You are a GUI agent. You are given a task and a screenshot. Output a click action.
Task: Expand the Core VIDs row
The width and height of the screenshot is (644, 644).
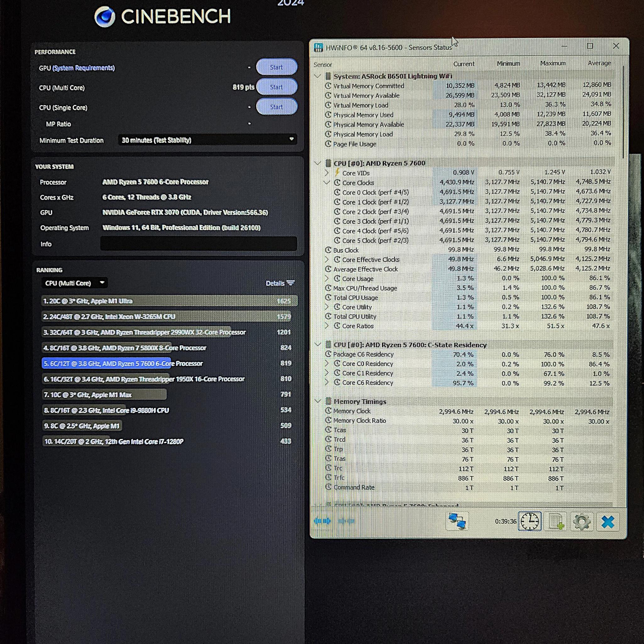click(327, 173)
